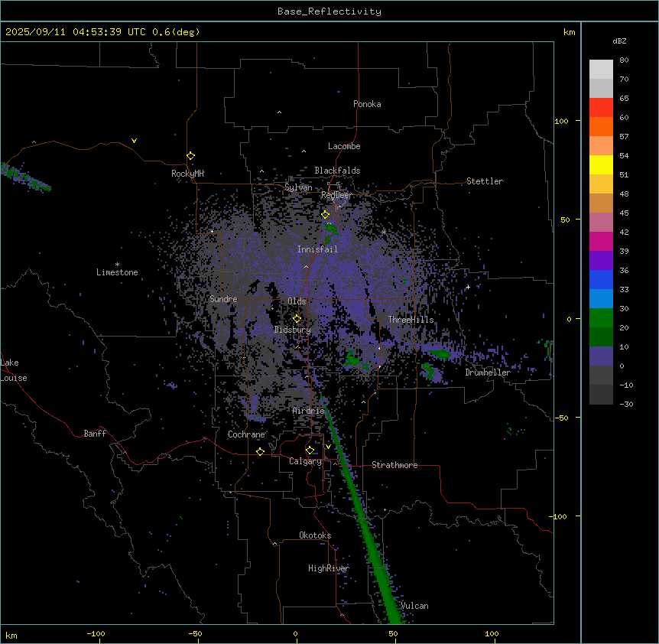This screenshot has width=659, height=644.
Task: Select the legend value 45
Action: click(x=624, y=213)
